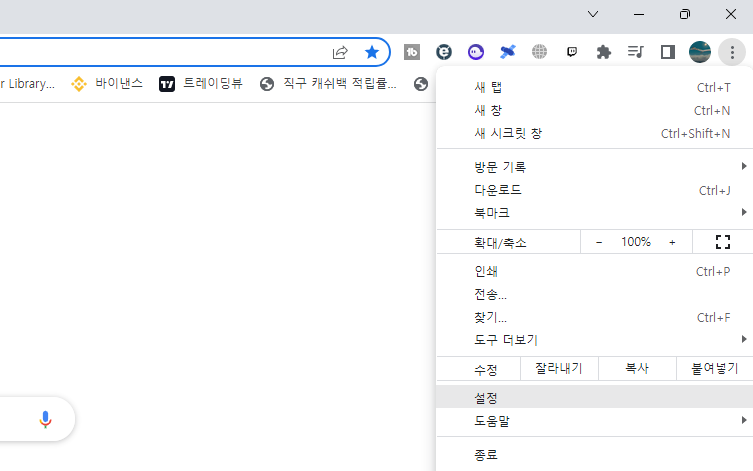Image resolution: width=753 pixels, height=471 pixels.
Task: Increase zoom with the plus button
Action: [x=672, y=242]
